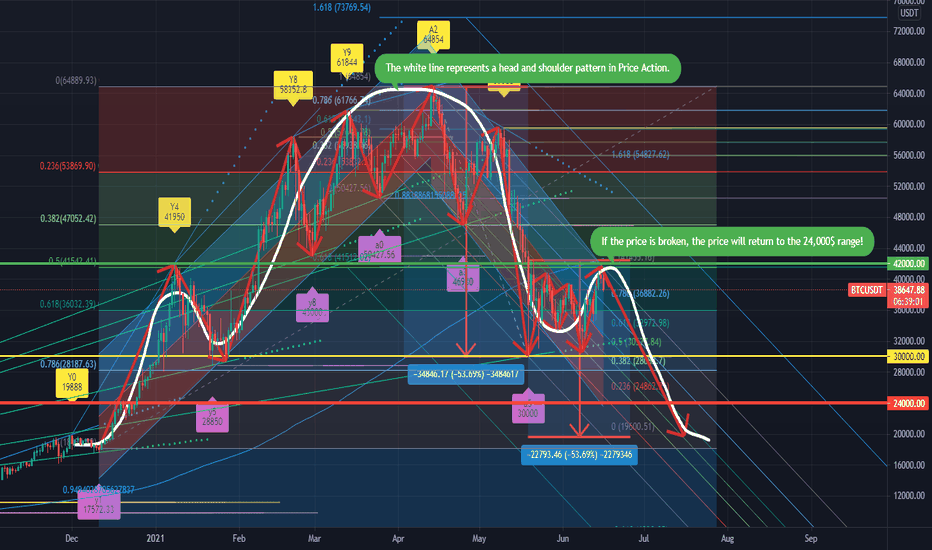Click the 56000.00 price scale value
The width and height of the screenshot is (932, 550).
[x=909, y=155]
